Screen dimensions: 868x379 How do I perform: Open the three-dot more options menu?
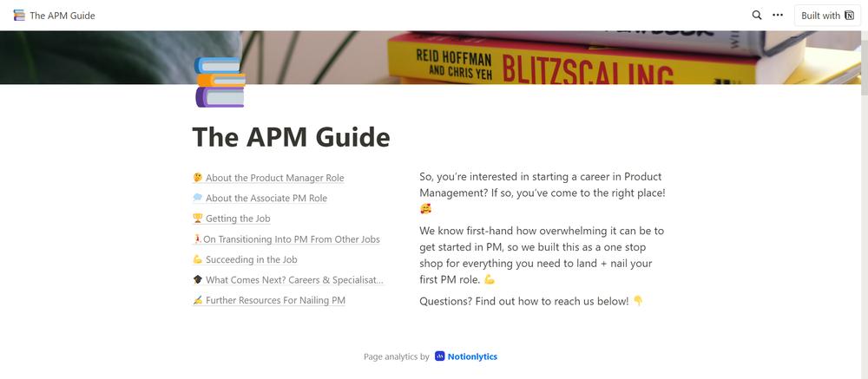[778, 16]
